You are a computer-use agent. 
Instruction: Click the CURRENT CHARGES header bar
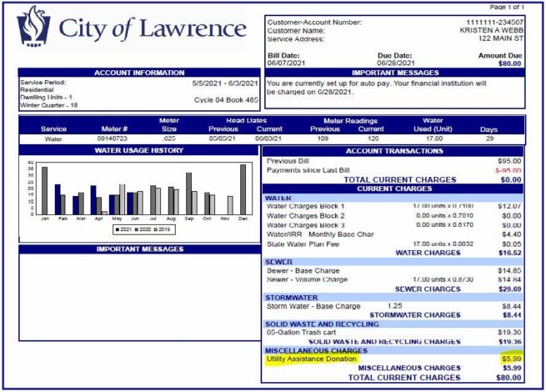393,188
